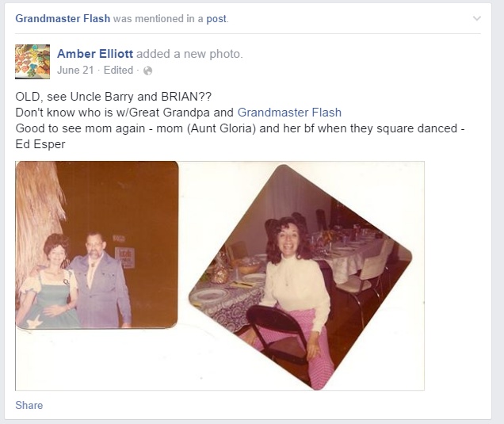Click the Grandmaster Flash mention in post text

[289, 113]
